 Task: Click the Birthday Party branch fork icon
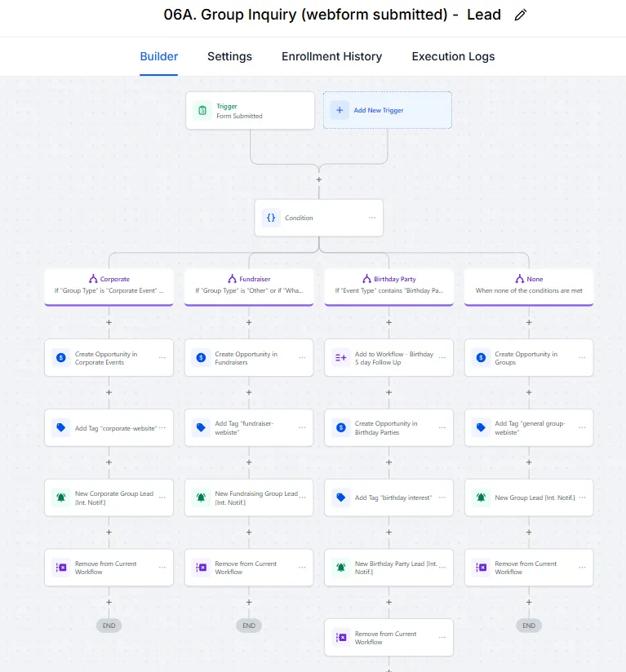click(366, 279)
